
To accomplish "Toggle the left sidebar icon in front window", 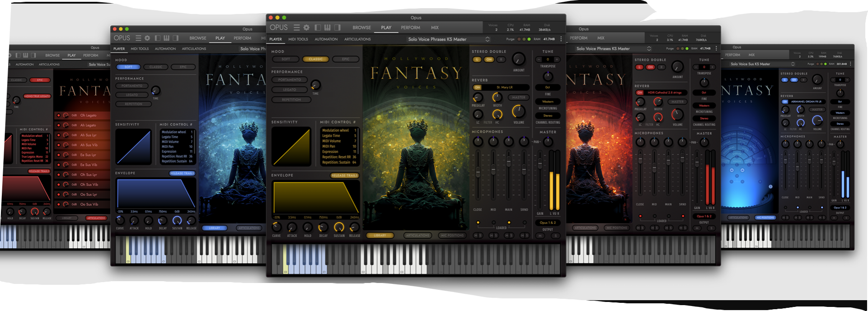I will (318, 28).
